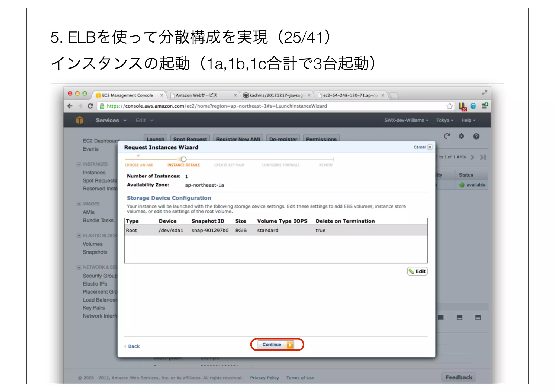Click the Edit storage button
Image resolution: width=555 pixels, height=392 pixels.
coord(417,271)
